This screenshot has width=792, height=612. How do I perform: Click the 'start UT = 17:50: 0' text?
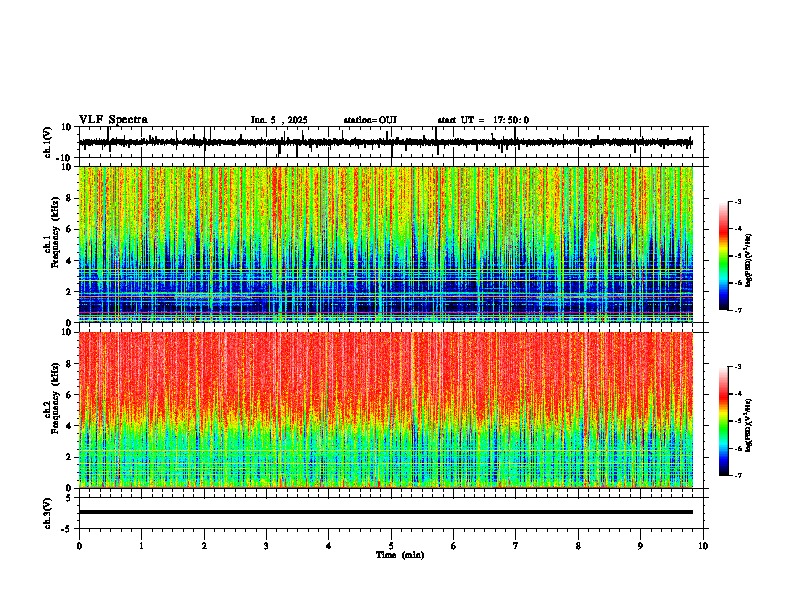(483, 120)
